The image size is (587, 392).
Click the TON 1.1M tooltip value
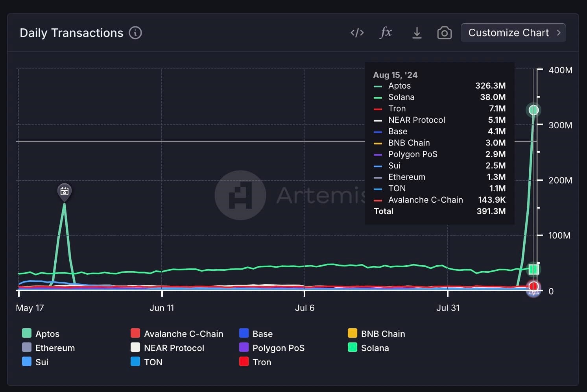point(497,188)
